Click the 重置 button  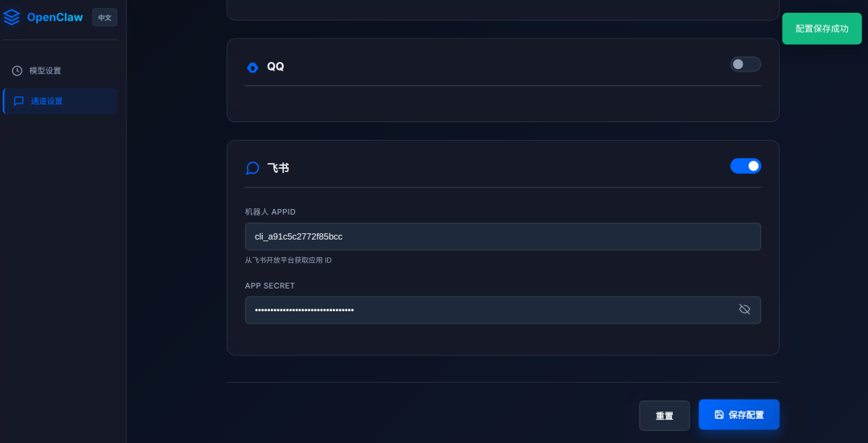point(664,416)
